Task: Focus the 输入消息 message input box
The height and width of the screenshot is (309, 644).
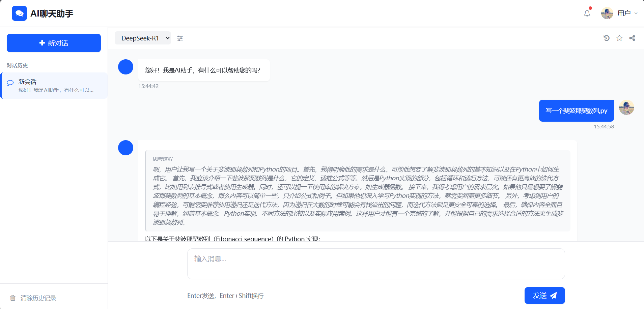Action: pyautogui.click(x=376, y=264)
